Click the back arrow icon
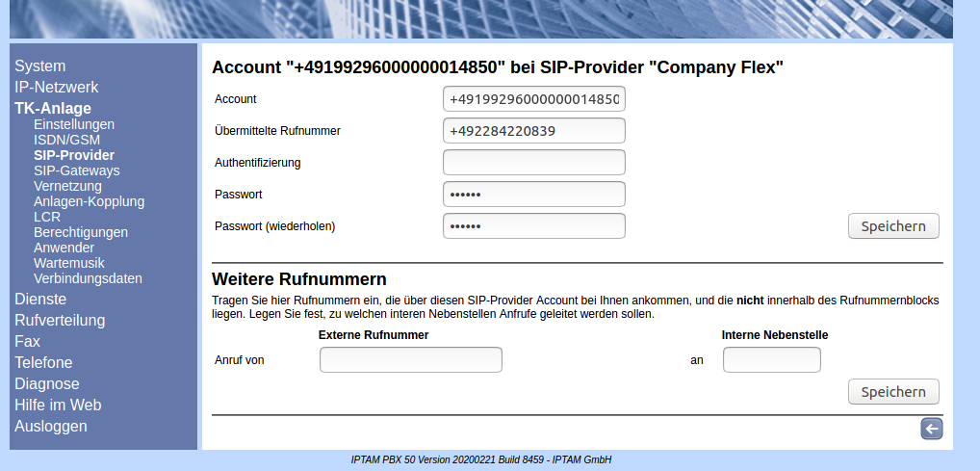This screenshot has height=471, width=980. coord(931,430)
